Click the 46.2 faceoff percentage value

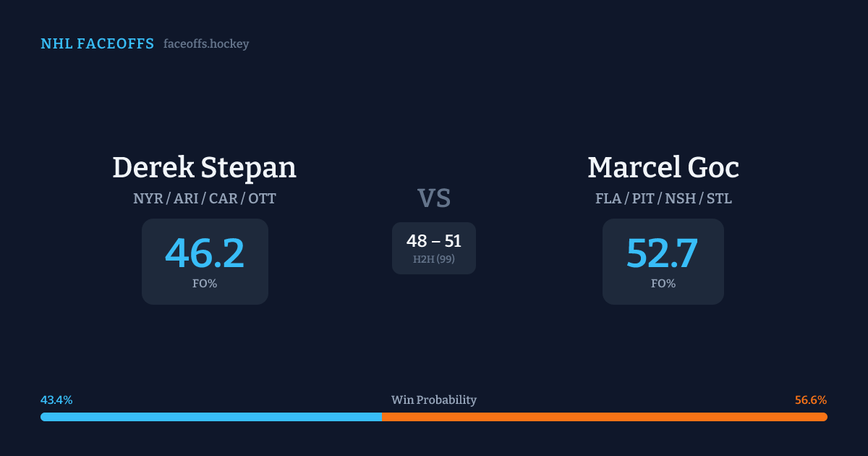coord(205,253)
